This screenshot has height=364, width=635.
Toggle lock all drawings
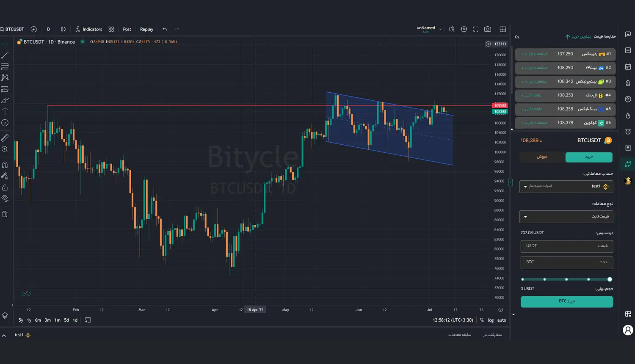5,187
